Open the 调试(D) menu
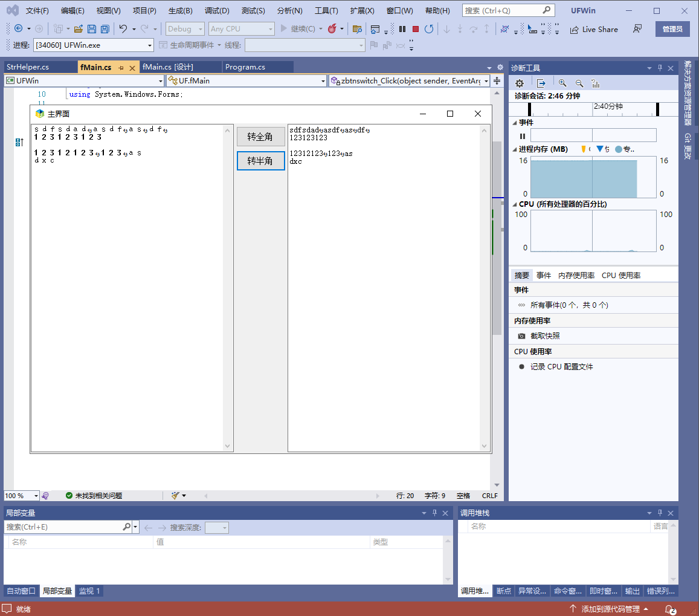Image resolution: width=699 pixels, height=616 pixels. coord(217,11)
